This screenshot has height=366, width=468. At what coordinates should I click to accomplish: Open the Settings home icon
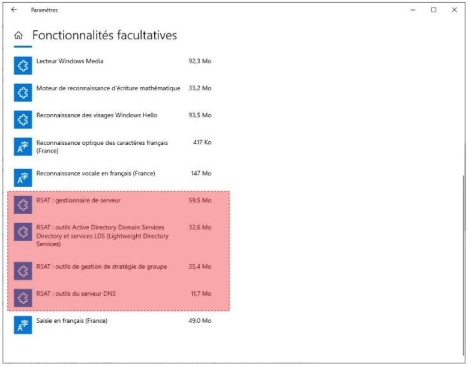tap(18, 35)
